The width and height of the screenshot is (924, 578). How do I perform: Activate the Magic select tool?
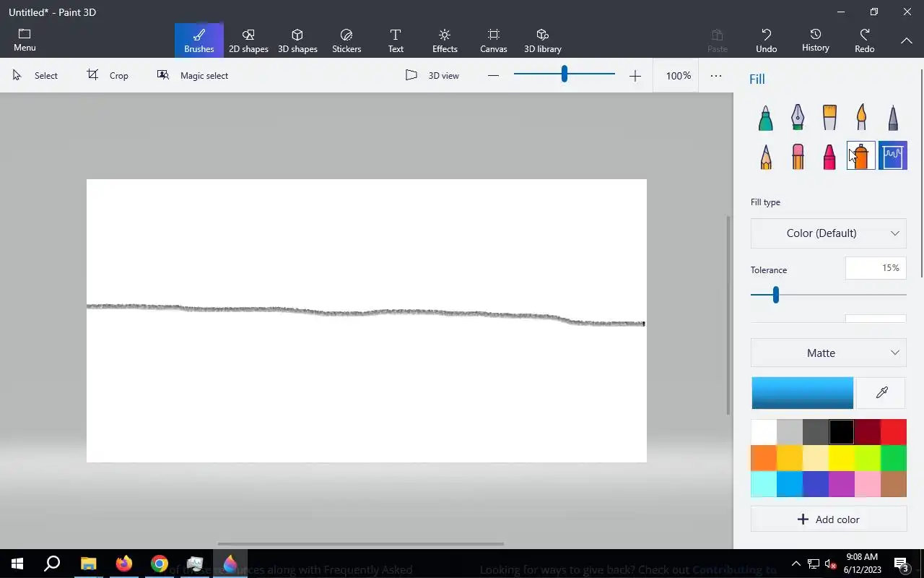pos(193,75)
